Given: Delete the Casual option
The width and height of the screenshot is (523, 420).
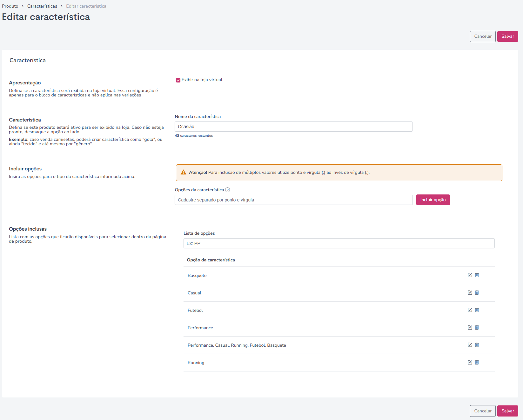Looking at the screenshot, I should [x=477, y=292].
